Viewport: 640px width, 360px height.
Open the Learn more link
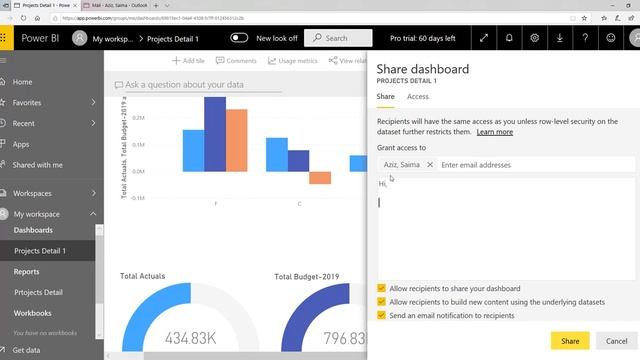point(495,132)
